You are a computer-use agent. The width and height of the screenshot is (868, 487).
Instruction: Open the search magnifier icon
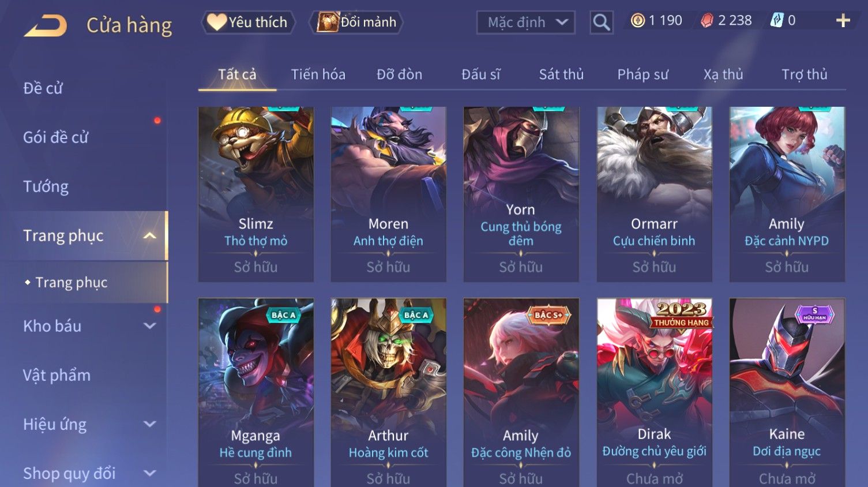(x=602, y=23)
